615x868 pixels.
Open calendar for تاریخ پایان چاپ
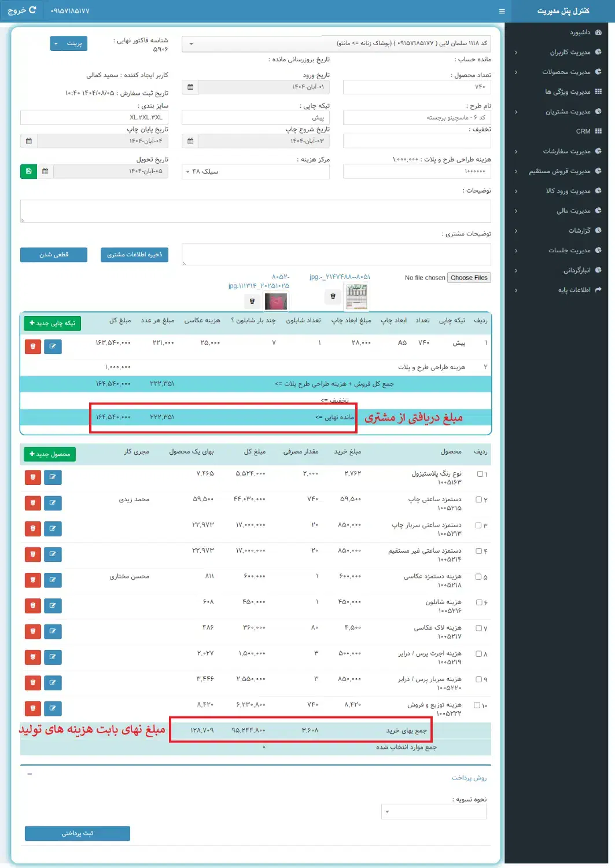(28, 141)
